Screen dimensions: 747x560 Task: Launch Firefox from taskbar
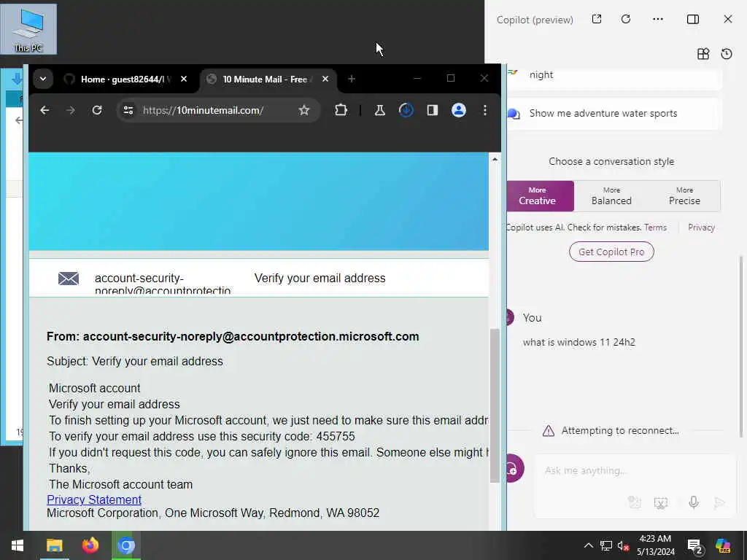[x=90, y=545]
